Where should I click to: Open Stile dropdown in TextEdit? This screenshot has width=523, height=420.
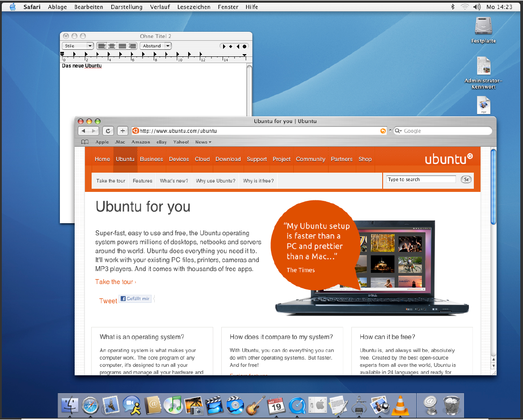click(x=78, y=46)
